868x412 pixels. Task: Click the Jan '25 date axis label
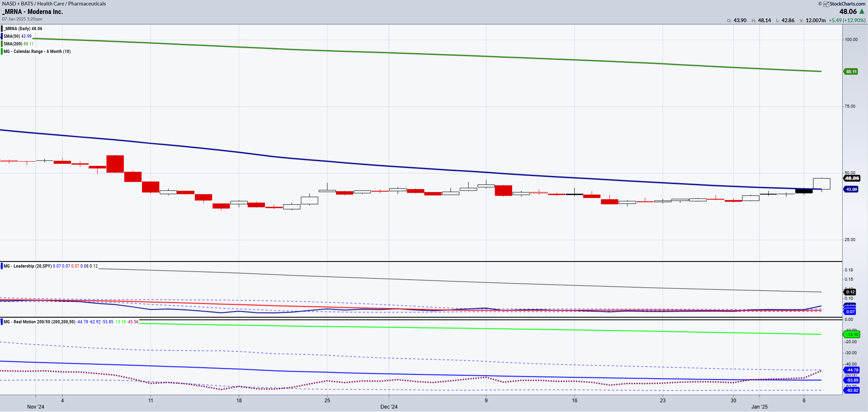[x=759, y=407]
